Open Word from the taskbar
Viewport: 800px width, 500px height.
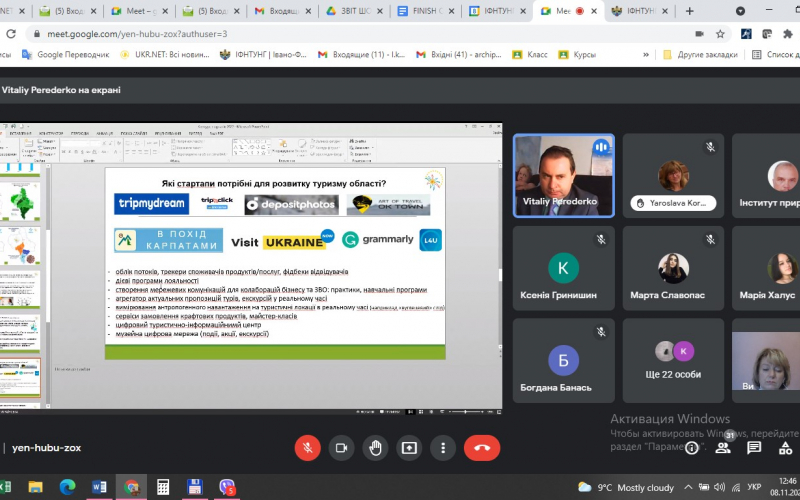[x=99, y=487]
